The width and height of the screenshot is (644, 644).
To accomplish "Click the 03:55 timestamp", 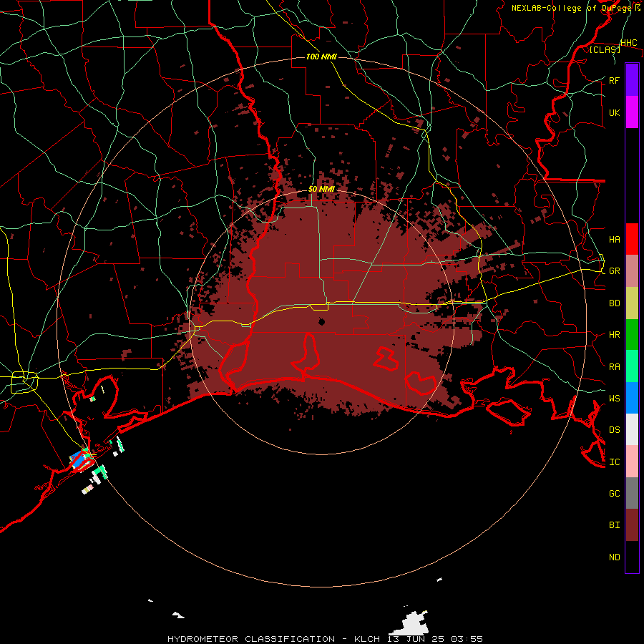I will [x=467, y=639].
